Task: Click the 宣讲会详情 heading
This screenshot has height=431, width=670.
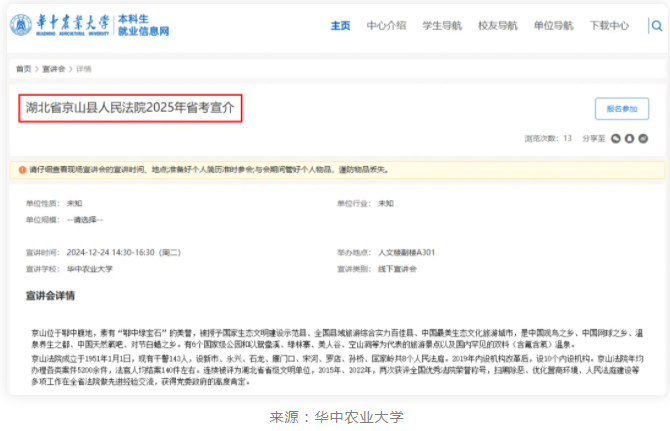Action: [x=50, y=296]
